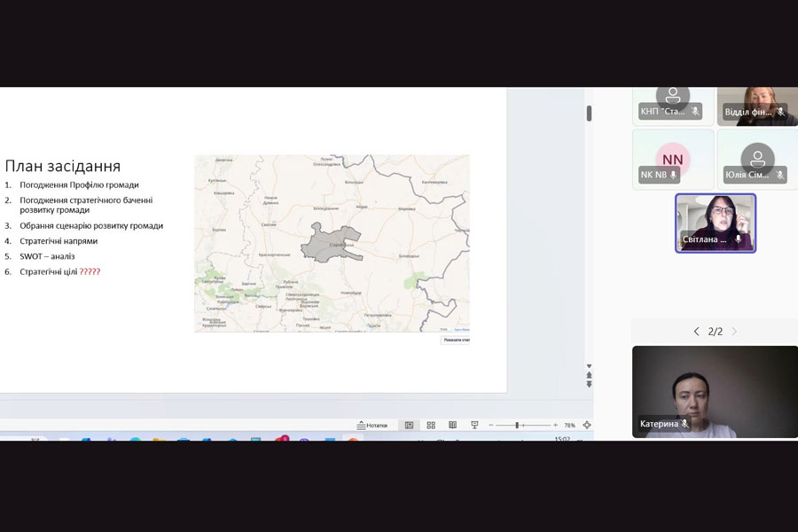Switch to Normal slide view icon
Viewport: 798px width, 532px height.
tap(409, 425)
